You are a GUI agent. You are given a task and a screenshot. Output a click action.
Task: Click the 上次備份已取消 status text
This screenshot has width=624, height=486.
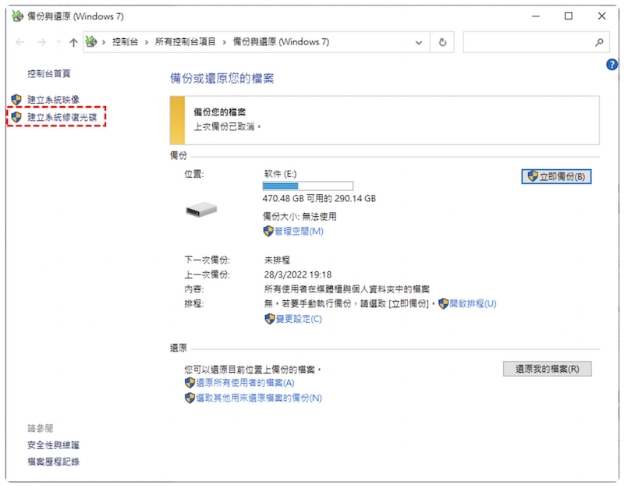tap(227, 127)
